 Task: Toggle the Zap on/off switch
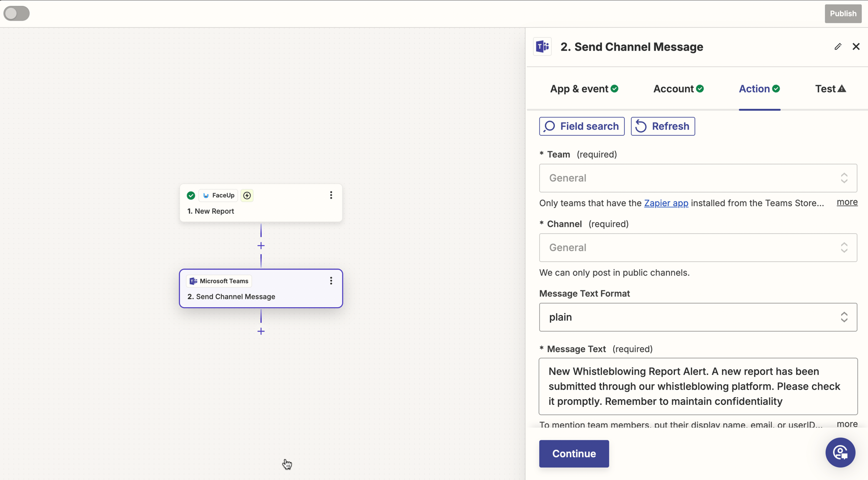(16, 13)
